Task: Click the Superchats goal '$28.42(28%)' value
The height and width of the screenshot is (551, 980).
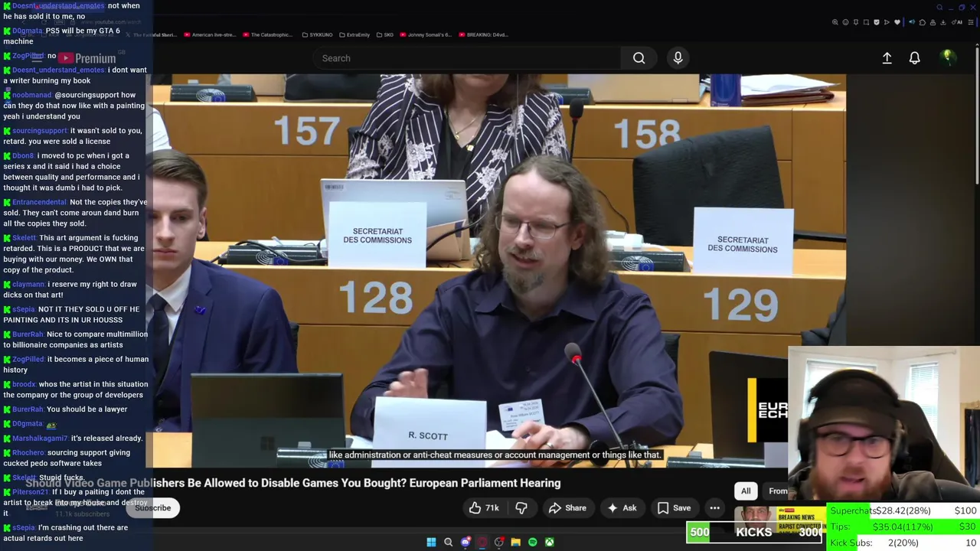Action: point(903,510)
